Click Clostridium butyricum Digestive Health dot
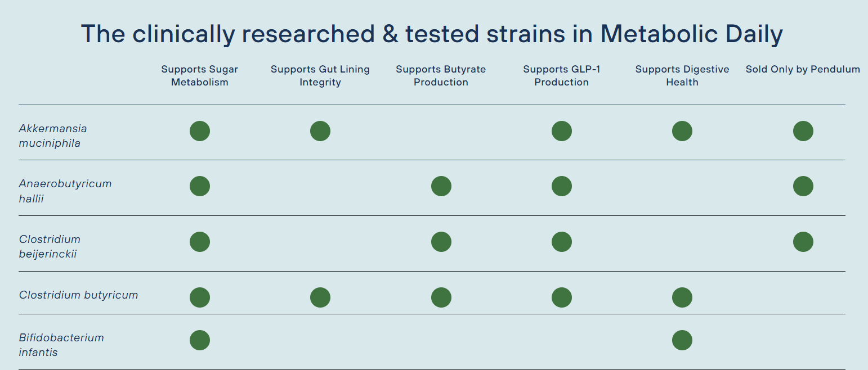The width and height of the screenshot is (868, 370). coord(682,297)
